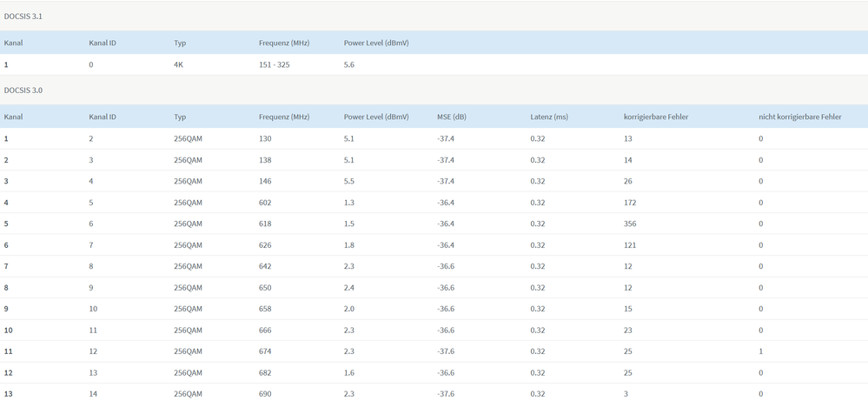The height and width of the screenshot is (401, 868).
Task: Click correctable errors value 172
Action: pos(630,203)
